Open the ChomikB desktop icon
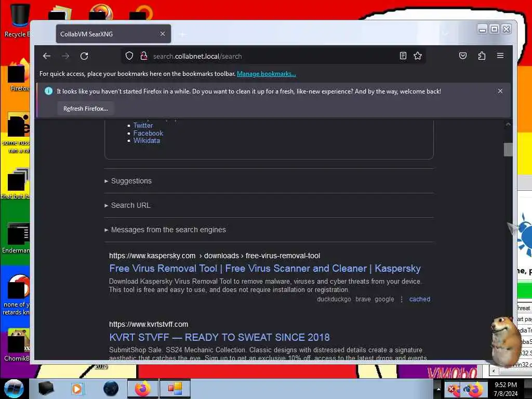The width and height of the screenshot is (532, 399). 17,345
